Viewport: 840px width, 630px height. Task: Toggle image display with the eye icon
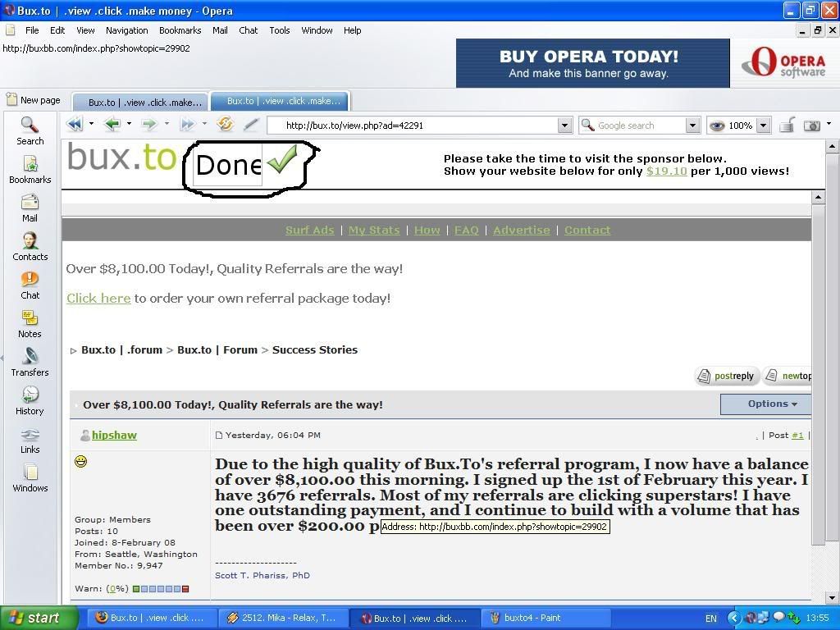[716, 126]
